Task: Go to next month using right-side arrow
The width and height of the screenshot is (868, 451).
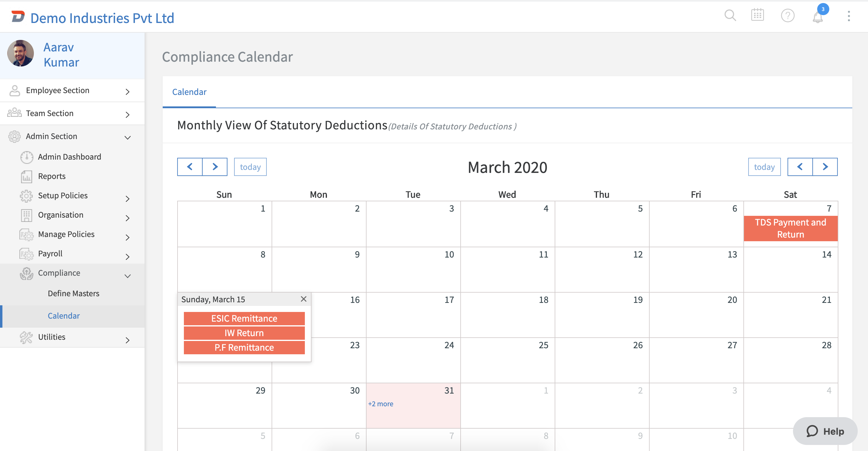Action: point(825,167)
